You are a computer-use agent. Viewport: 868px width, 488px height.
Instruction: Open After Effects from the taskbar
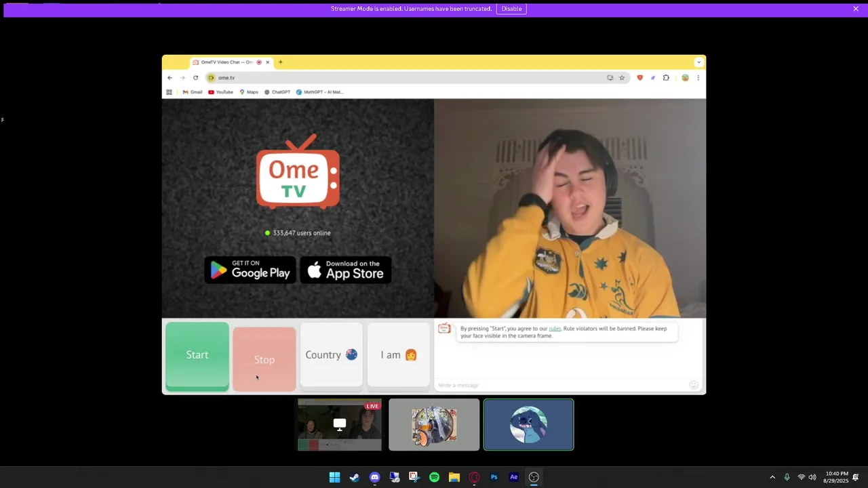514,477
